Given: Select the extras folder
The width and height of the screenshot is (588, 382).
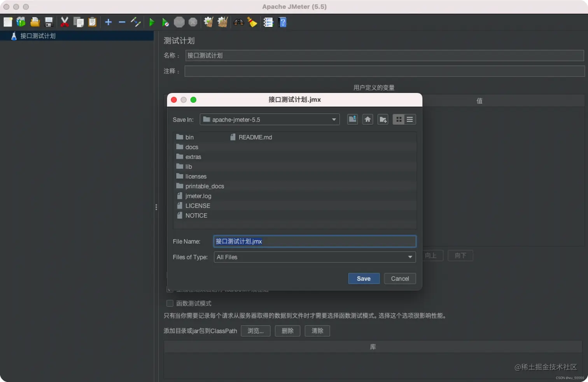Looking at the screenshot, I should click(189, 157).
